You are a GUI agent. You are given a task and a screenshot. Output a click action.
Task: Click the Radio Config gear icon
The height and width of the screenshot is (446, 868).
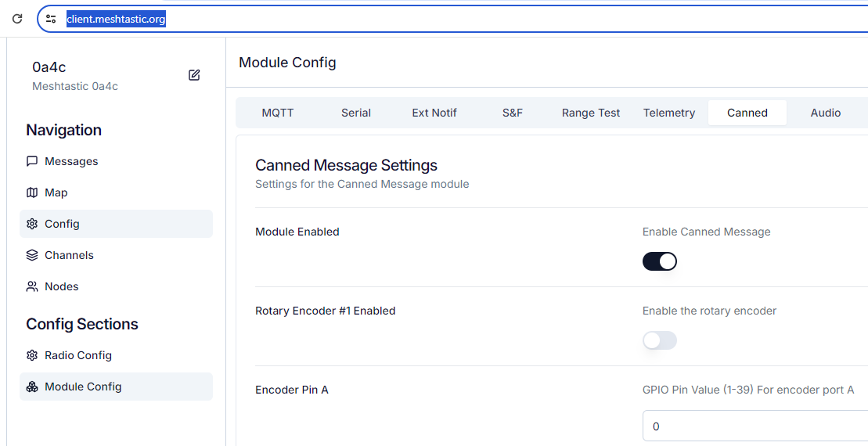(32, 355)
